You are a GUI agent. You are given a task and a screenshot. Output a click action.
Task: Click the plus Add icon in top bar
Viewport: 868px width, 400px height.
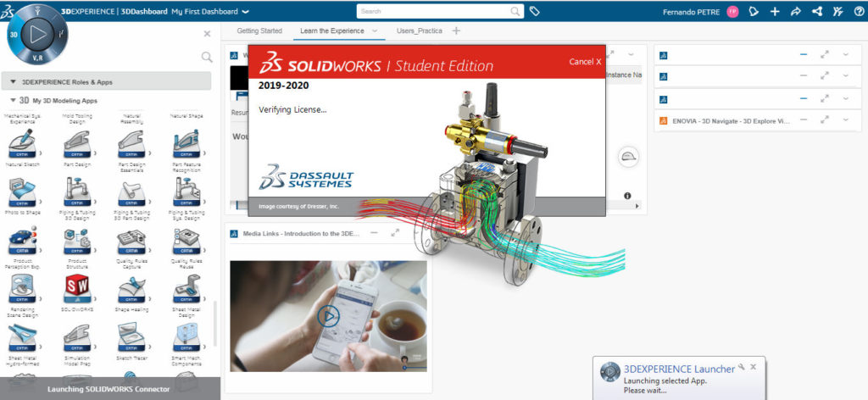click(775, 11)
